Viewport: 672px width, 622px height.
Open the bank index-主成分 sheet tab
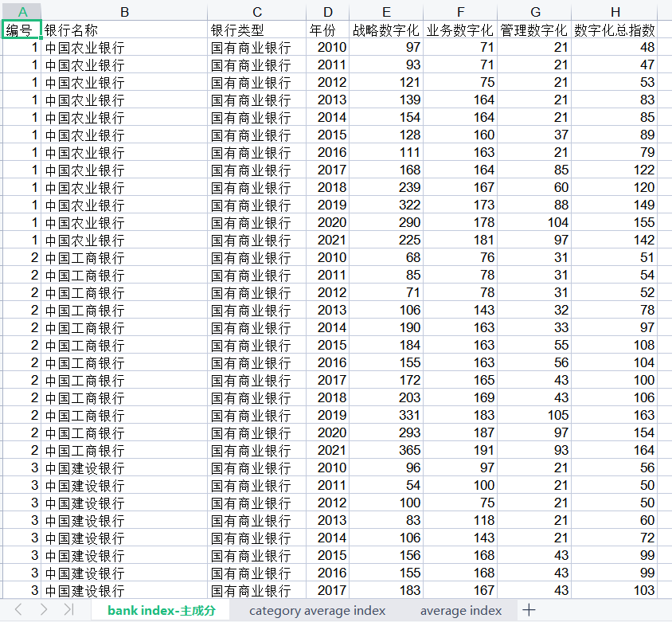[x=161, y=610]
